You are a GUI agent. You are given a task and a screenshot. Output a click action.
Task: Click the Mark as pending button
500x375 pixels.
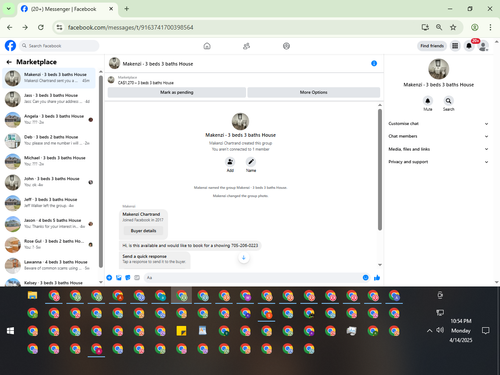[177, 92]
